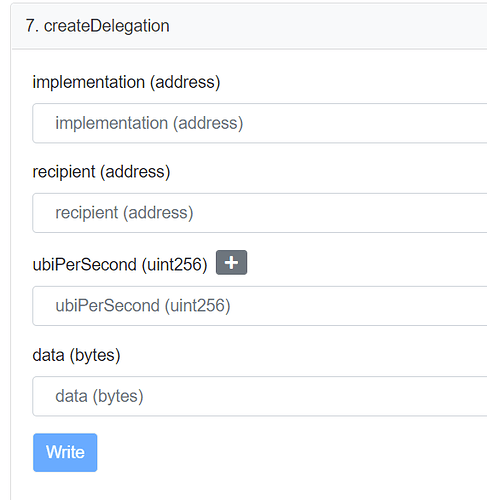The width and height of the screenshot is (487, 500).
Task: Submit with the blue Write button
Action: (65, 452)
